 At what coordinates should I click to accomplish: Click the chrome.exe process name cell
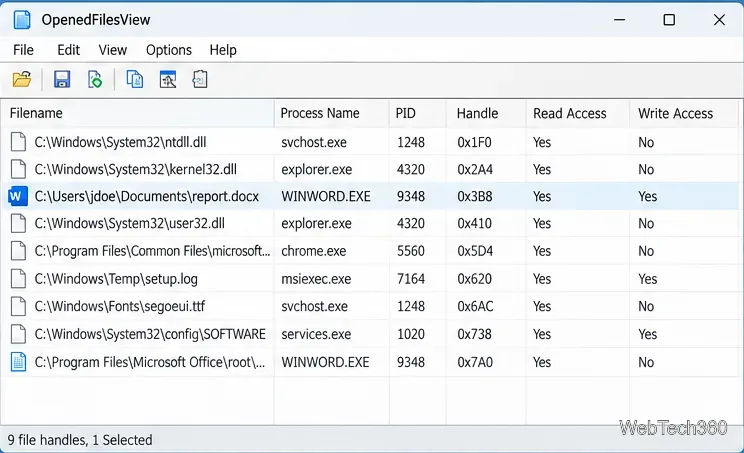point(314,251)
